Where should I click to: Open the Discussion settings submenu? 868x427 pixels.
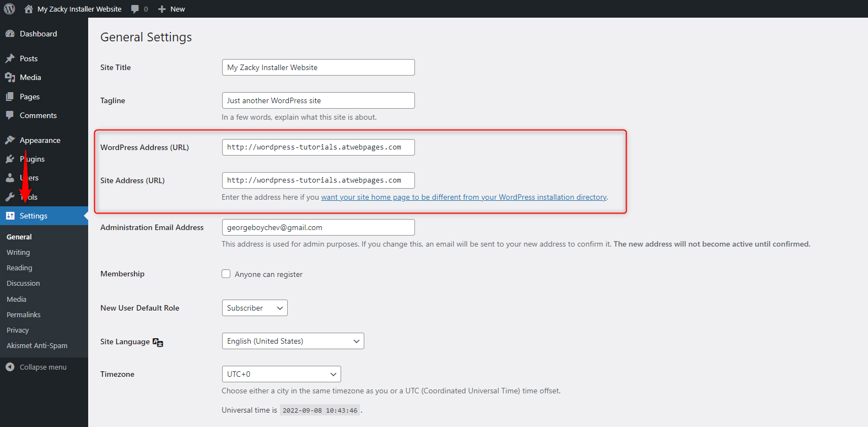tap(23, 283)
